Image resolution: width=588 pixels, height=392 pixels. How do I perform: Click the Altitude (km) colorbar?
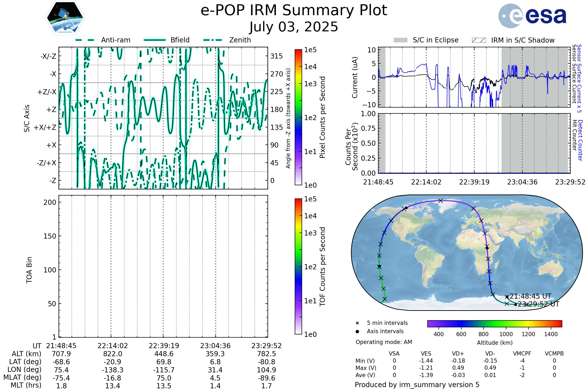494,324
